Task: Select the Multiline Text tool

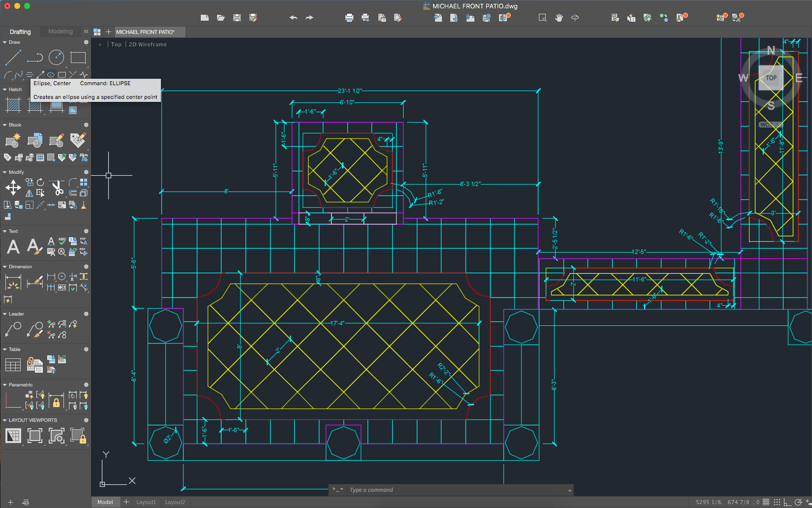Action: (x=13, y=247)
